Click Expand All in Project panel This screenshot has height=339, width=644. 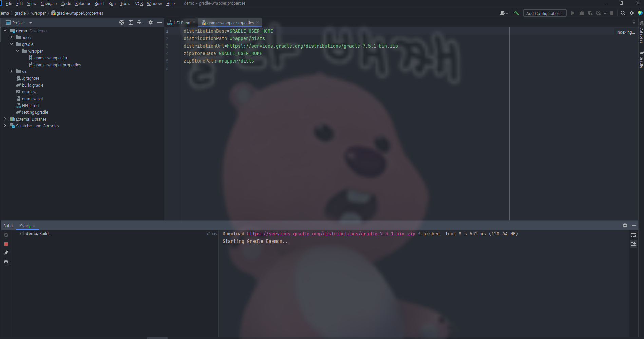(131, 22)
